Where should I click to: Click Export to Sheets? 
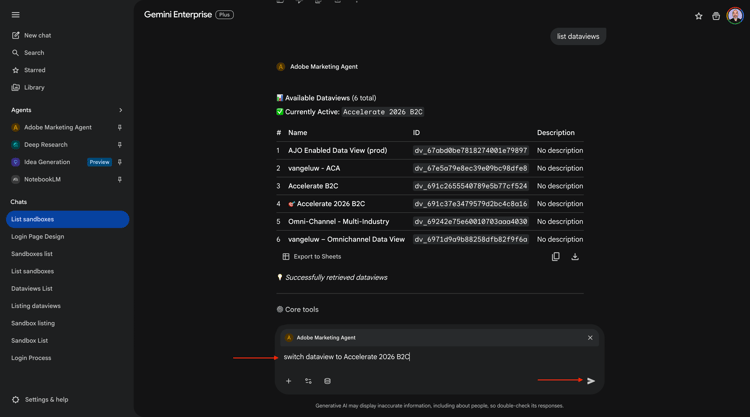click(312, 257)
